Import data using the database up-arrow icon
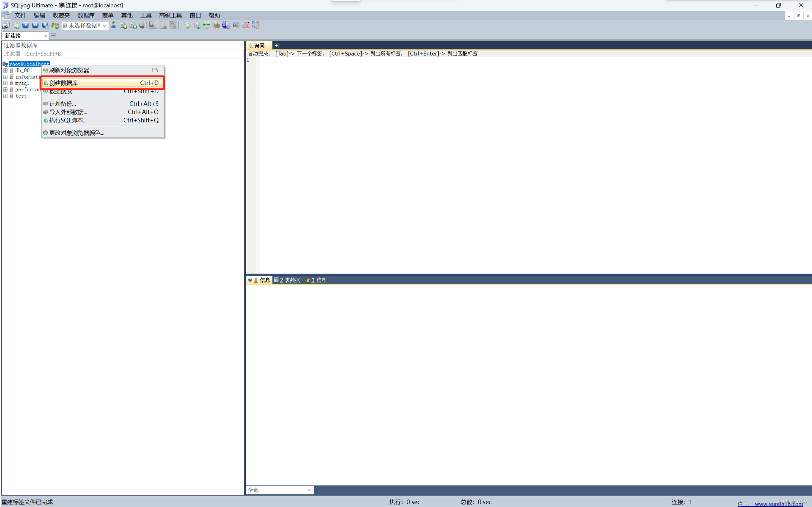Screen dimensions: 812x507 coord(133,25)
